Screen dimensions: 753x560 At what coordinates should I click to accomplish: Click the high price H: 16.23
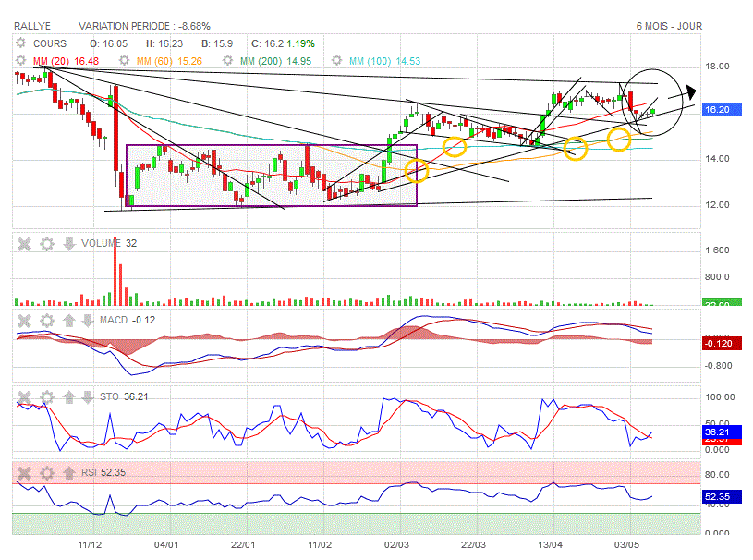point(164,43)
